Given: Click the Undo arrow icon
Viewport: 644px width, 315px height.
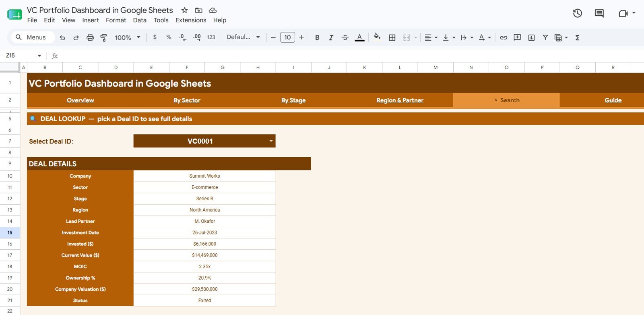Looking at the screenshot, I should (x=62, y=37).
